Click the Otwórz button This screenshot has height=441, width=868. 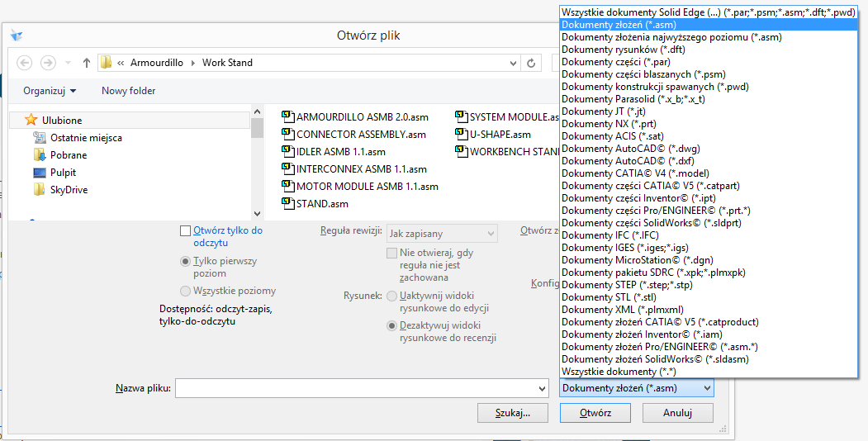click(595, 413)
